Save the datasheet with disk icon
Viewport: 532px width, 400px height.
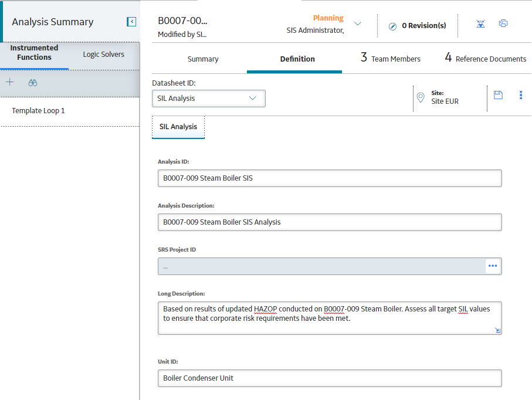pyautogui.click(x=498, y=95)
